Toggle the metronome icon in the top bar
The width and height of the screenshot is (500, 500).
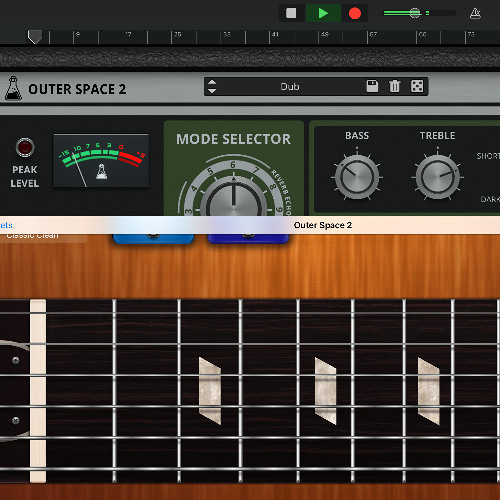point(475,13)
